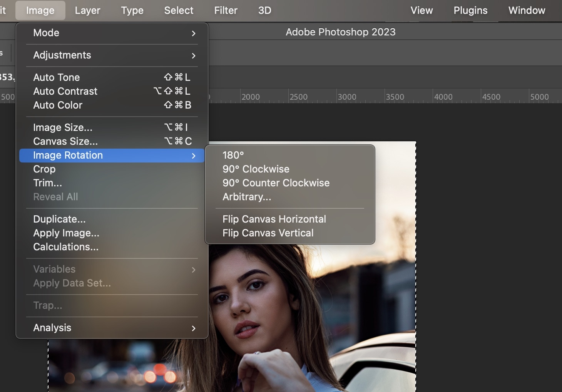Screen dimensions: 562x392
Task: Run Auto Tone on the image
Action: 57,77
